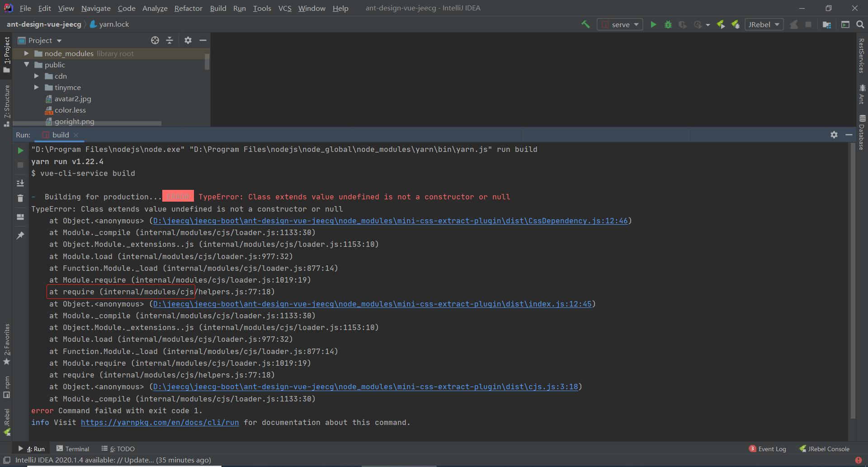Click Scroll to End icon in Run panel
The width and height of the screenshot is (868, 467).
coord(20,183)
